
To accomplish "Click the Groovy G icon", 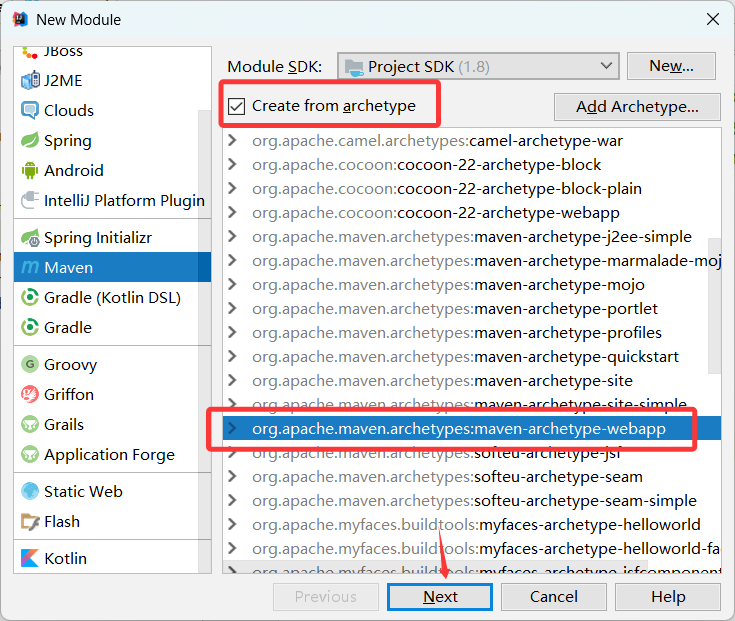I will tap(30, 364).
